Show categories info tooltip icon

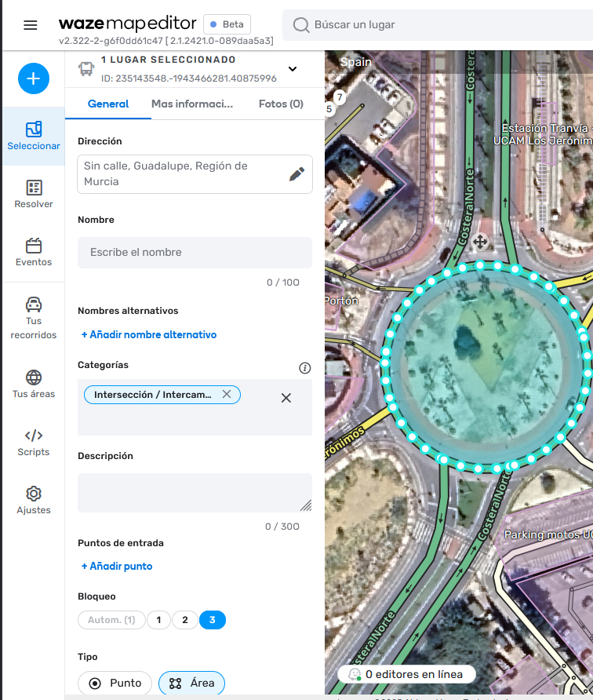click(x=305, y=368)
